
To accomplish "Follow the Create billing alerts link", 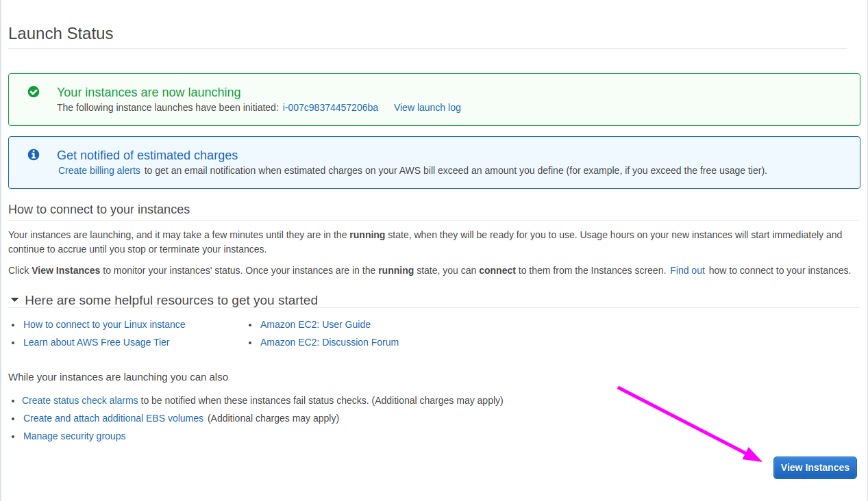I will point(99,170).
